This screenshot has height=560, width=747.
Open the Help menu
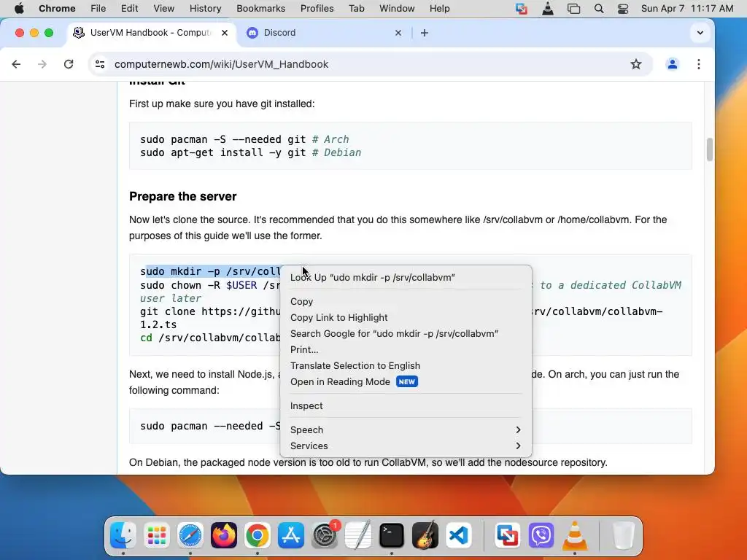439,9
